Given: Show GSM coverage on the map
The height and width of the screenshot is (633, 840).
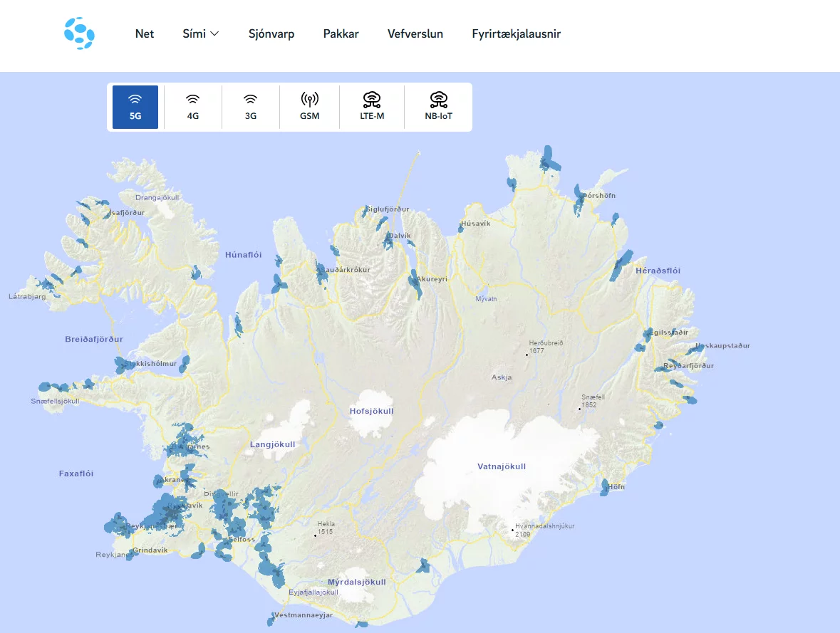Looking at the screenshot, I should 309,106.
